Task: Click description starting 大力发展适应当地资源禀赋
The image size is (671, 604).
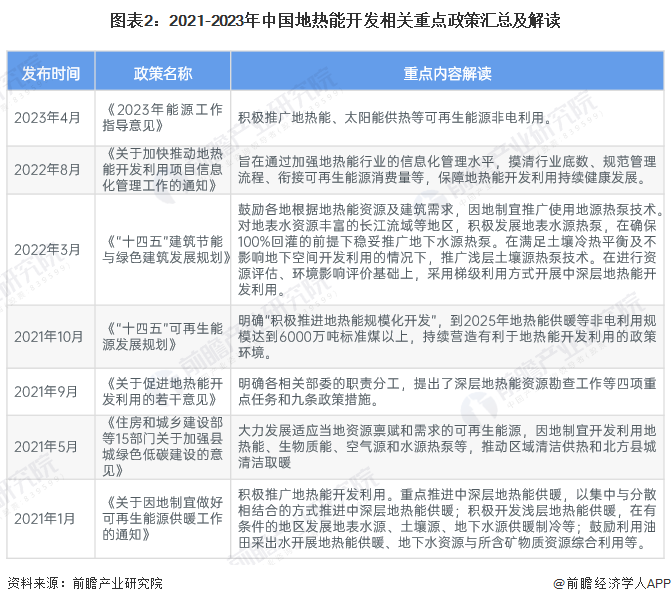Action: [447, 447]
